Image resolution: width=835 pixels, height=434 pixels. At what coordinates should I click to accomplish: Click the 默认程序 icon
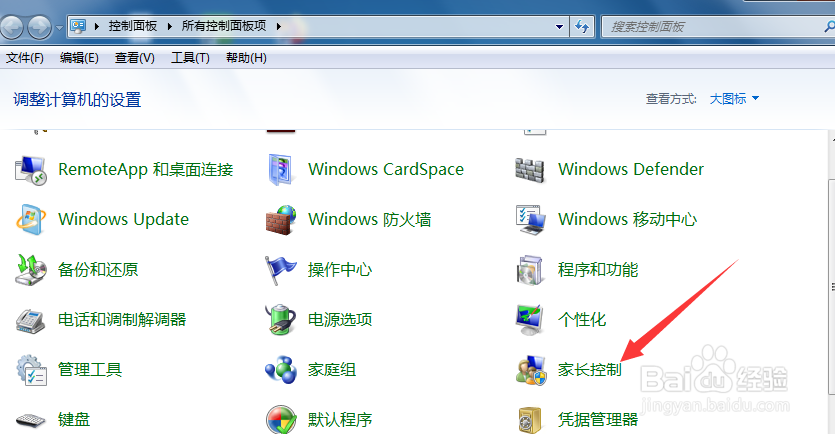281,420
